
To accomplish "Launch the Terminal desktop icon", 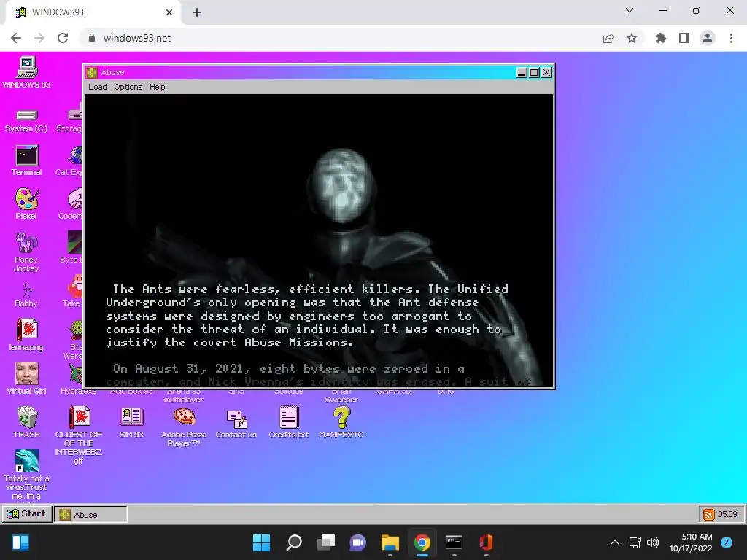I will pos(26,160).
